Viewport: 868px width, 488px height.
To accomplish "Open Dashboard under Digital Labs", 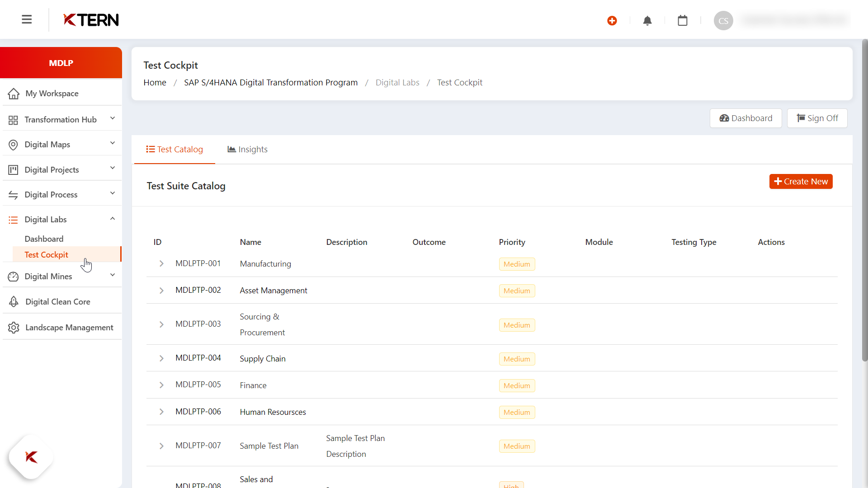I will click(44, 239).
